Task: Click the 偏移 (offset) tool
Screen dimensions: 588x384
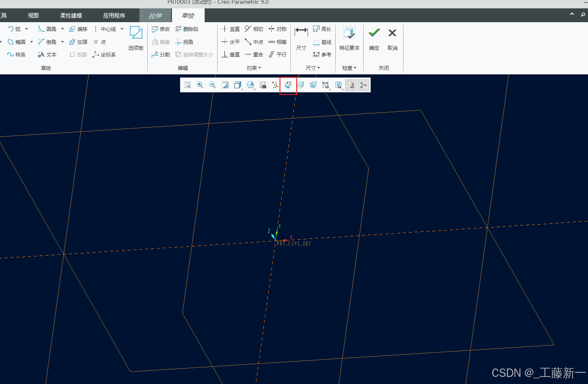Action: coord(79,29)
